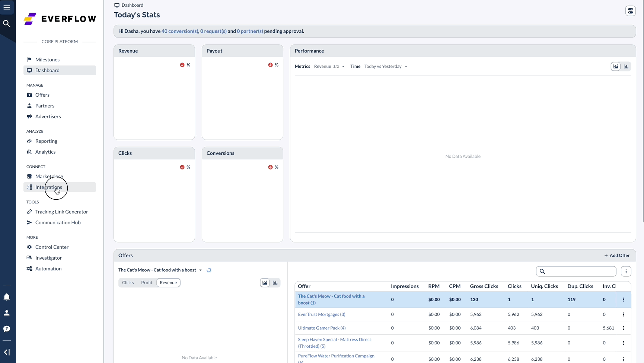Click the 0 partner(s) link

tap(250, 31)
